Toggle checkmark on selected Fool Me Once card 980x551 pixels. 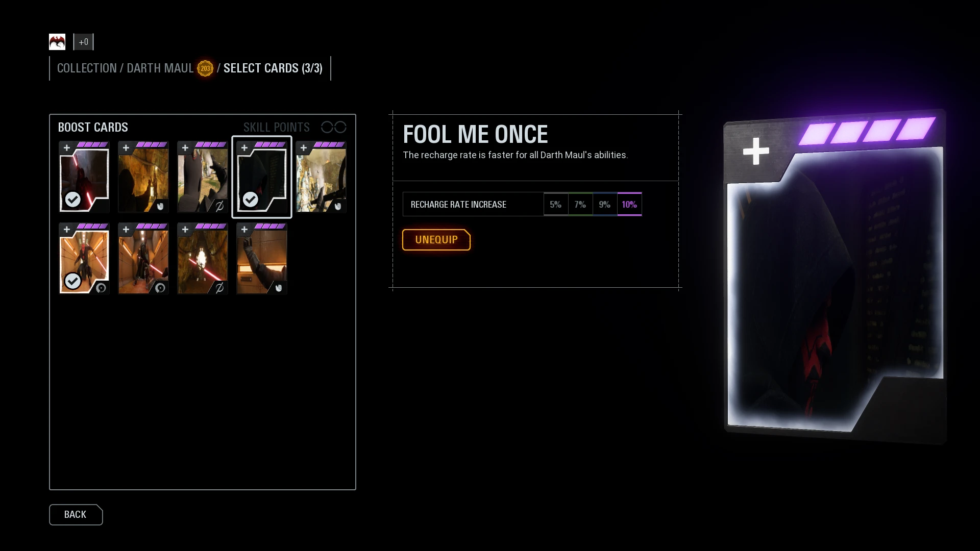(x=250, y=199)
